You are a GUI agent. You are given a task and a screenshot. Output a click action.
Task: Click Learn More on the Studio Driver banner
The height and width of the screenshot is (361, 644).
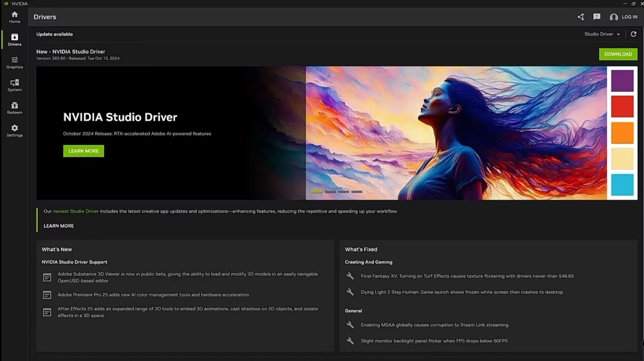[83, 150]
